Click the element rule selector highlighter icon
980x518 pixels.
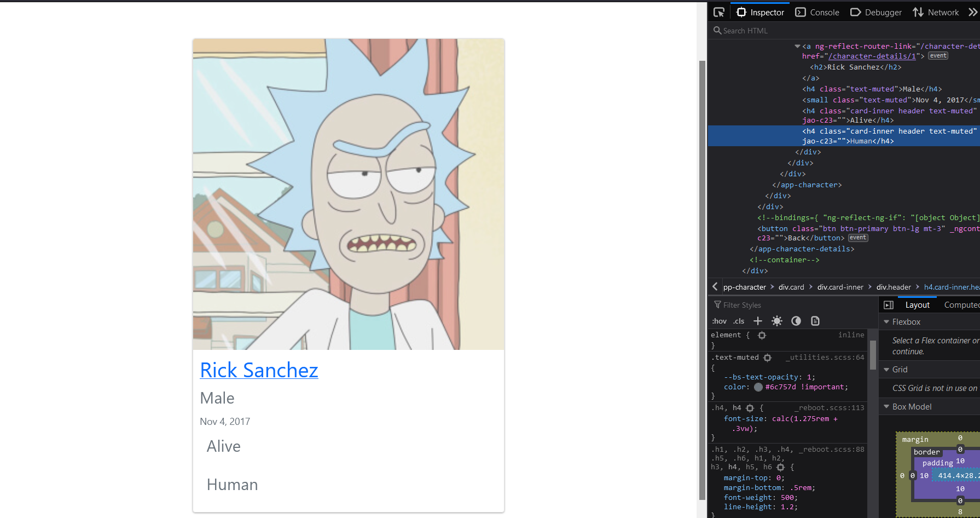[x=762, y=335]
